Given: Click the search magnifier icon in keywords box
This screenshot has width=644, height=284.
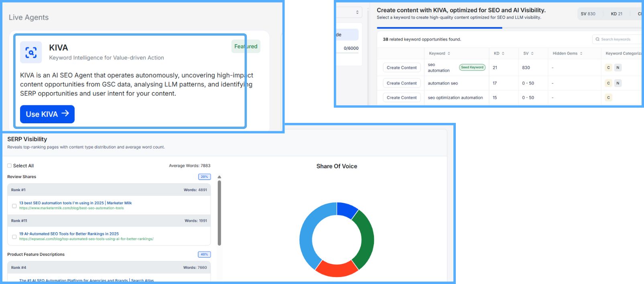Looking at the screenshot, I should pyautogui.click(x=597, y=39).
